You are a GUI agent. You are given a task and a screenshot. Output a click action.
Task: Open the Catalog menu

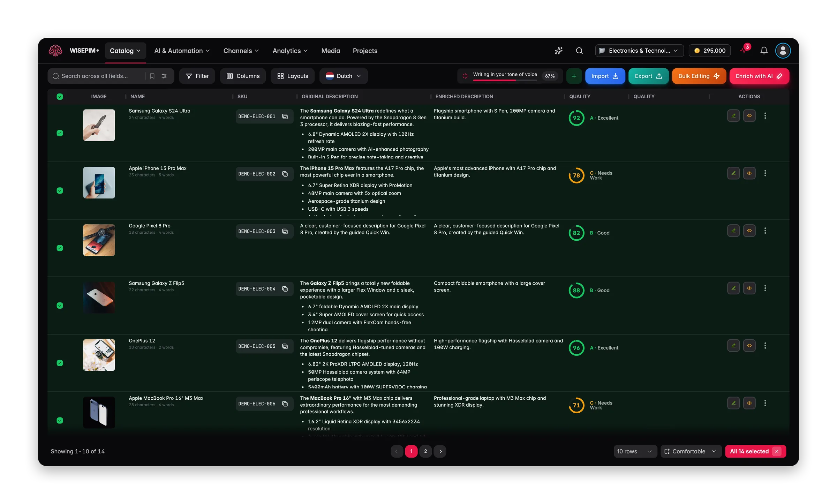125,51
